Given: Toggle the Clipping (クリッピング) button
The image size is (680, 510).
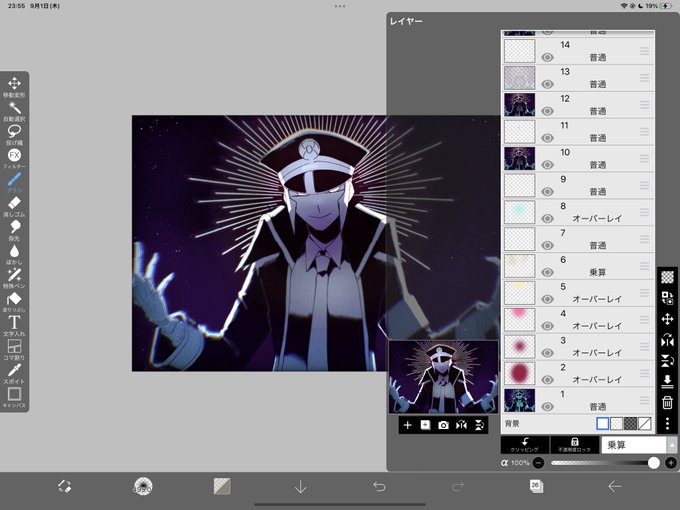Looking at the screenshot, I should (x=525, y=445).
